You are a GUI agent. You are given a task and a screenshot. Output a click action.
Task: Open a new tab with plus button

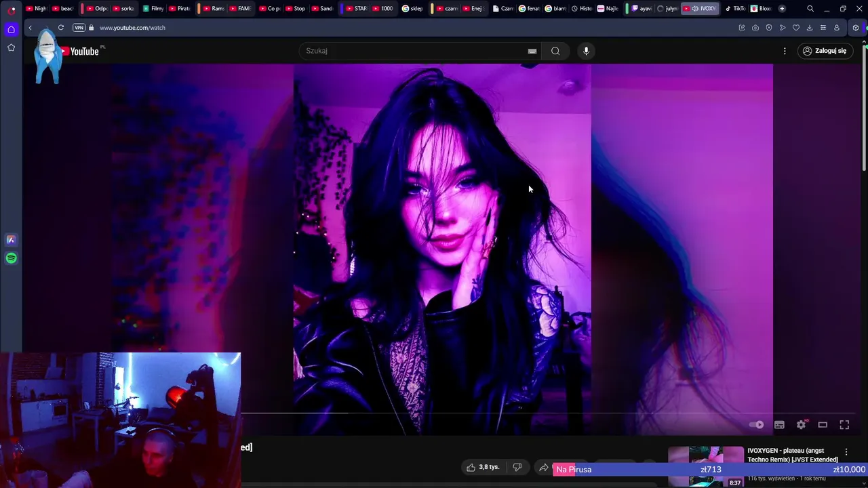(x=782, y=9)
